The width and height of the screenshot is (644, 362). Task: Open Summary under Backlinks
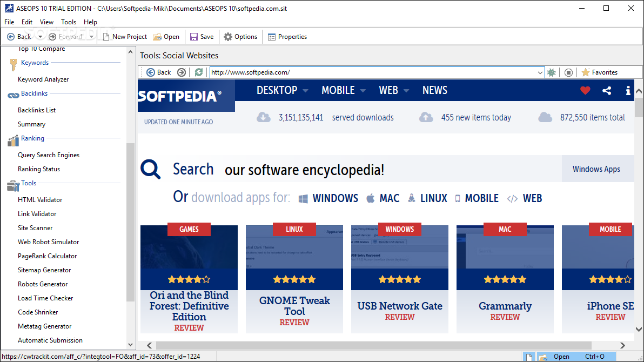click(x=31, y=124)
